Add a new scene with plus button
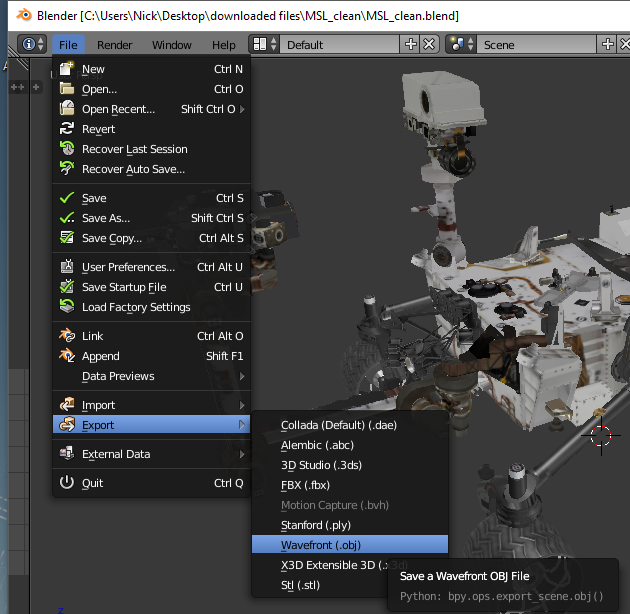630x614 pixels. click(607, 44)
